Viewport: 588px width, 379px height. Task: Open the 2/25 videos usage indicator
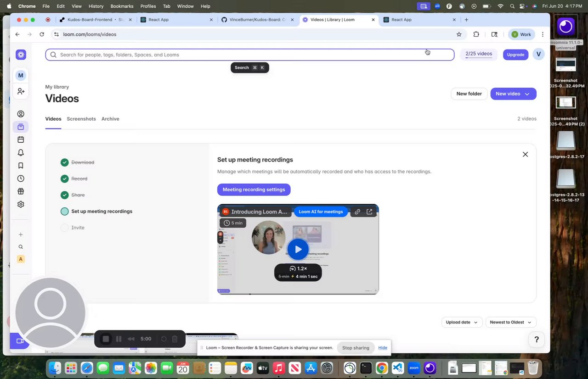pos(479,54)
